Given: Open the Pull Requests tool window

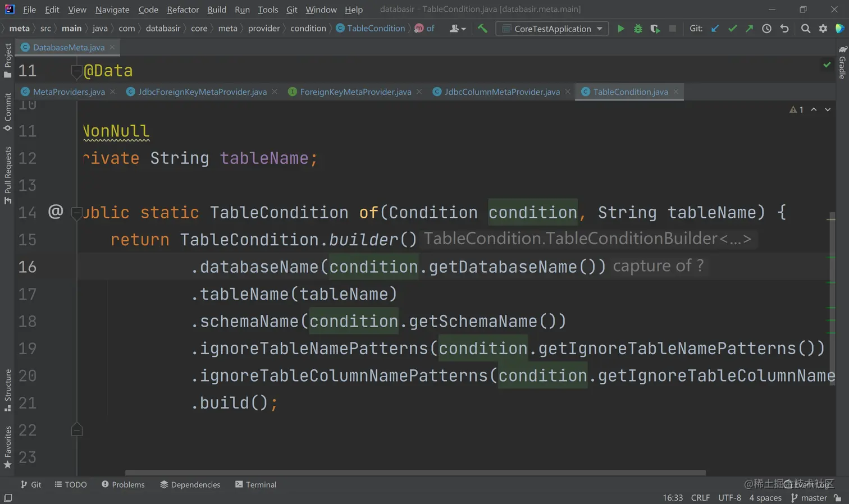Looking at the screenshot, I should pyautogui.click(x=8, y=176).
